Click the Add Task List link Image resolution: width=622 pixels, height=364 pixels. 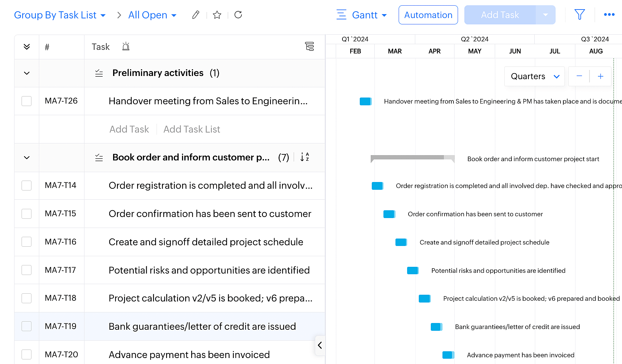coord(192,129)
